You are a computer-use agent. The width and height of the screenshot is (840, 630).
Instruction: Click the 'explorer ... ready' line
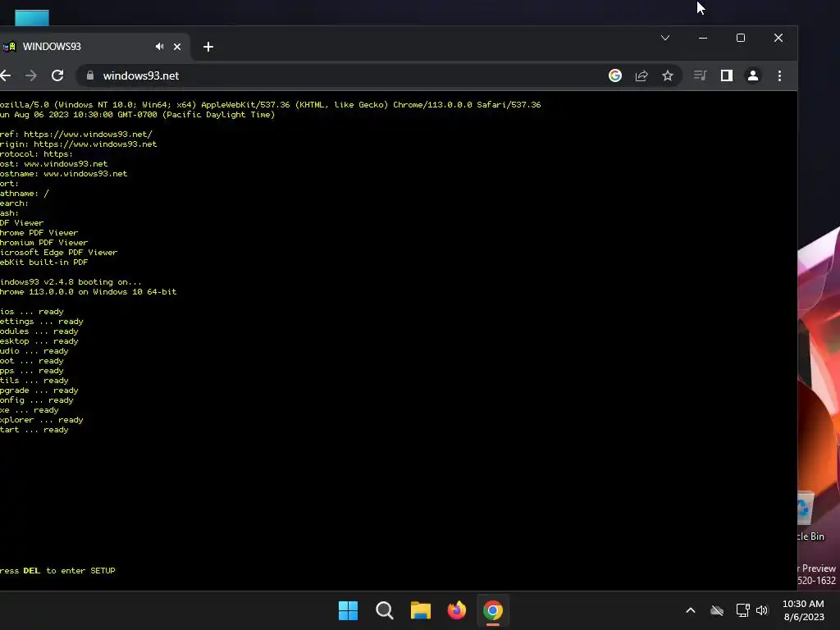click(41, 420)
